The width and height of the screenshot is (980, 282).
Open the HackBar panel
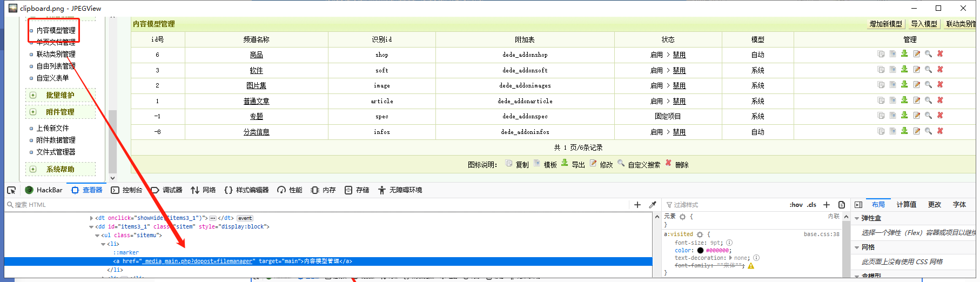[44, 190]
